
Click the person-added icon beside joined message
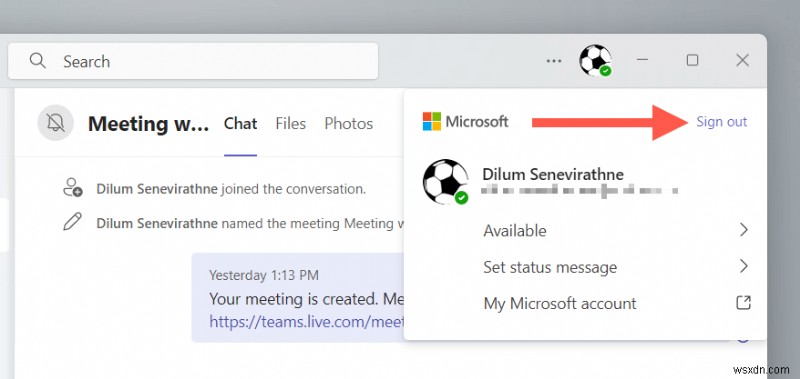(x=72, y=188)
